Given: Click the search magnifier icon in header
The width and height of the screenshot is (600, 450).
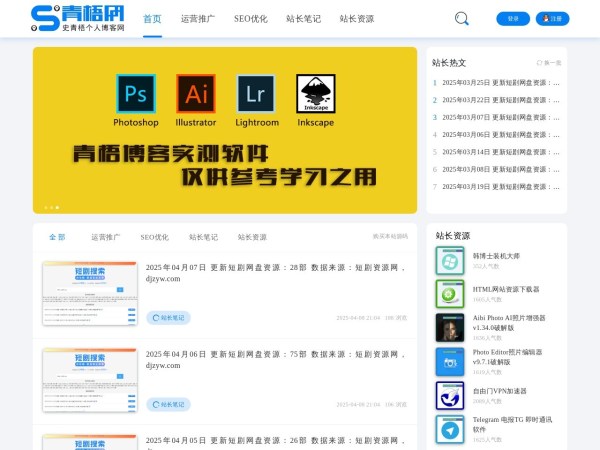Looking at the screenshot, I should [461, 18].
